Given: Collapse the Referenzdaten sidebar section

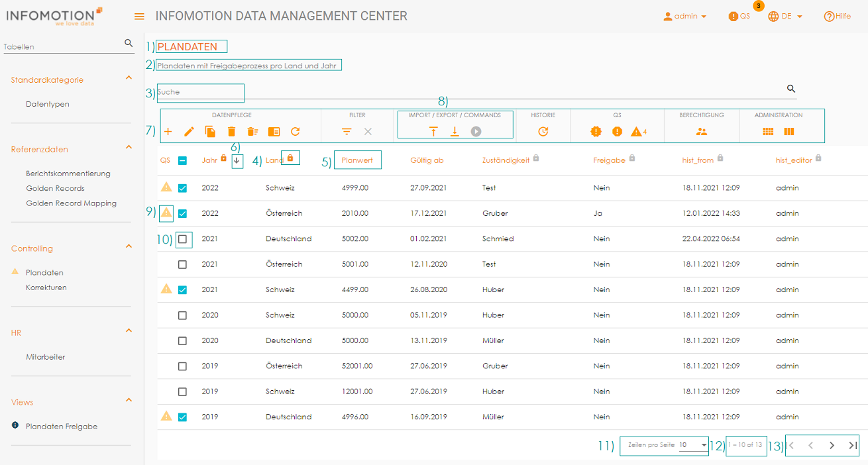Looking at the screenshot, I should [x=129, y=147].
